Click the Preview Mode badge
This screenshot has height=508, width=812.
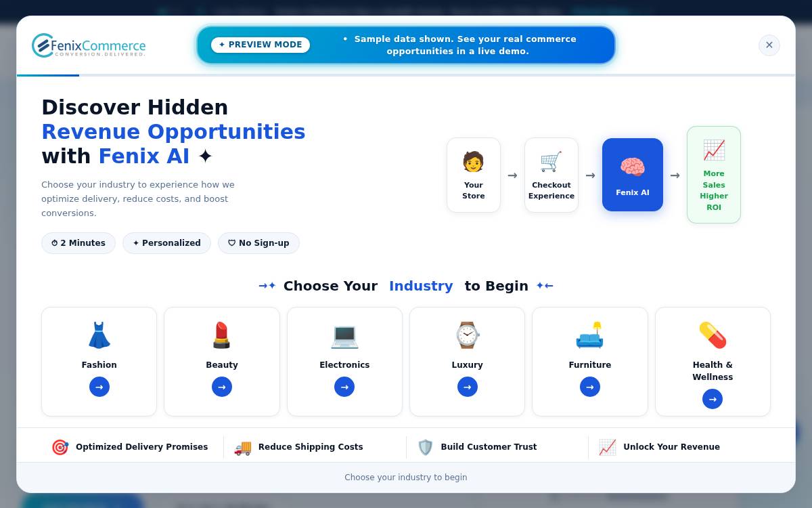click(x=261, y=45)
